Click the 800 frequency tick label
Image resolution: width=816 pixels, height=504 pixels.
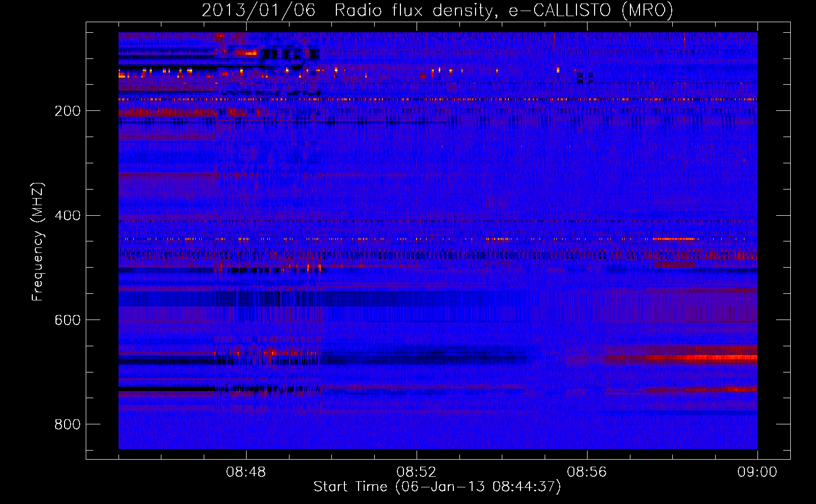click(x=68, y=424)
